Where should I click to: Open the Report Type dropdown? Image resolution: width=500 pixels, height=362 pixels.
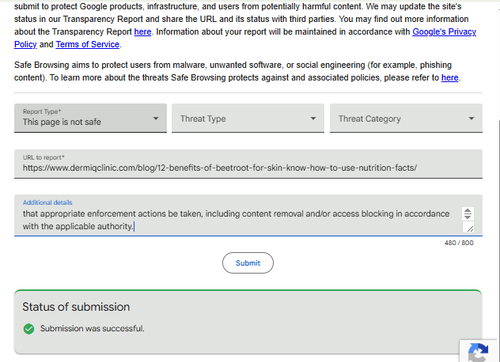(90, 118)
